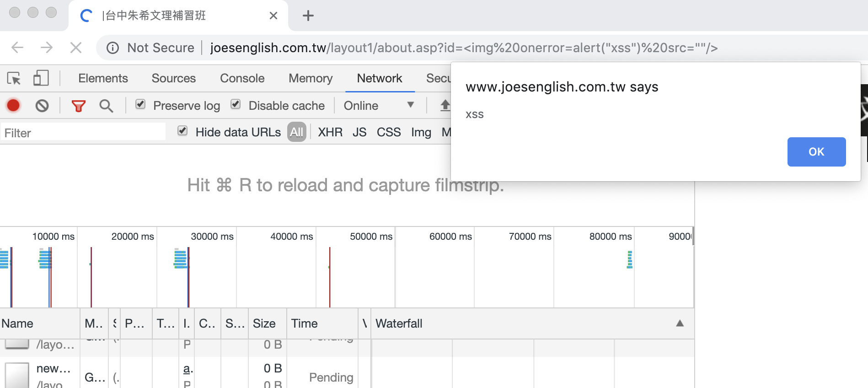Filter requests by Img type
The height and width of the screenshot is (388, 868).
click(x=421, y=132)
